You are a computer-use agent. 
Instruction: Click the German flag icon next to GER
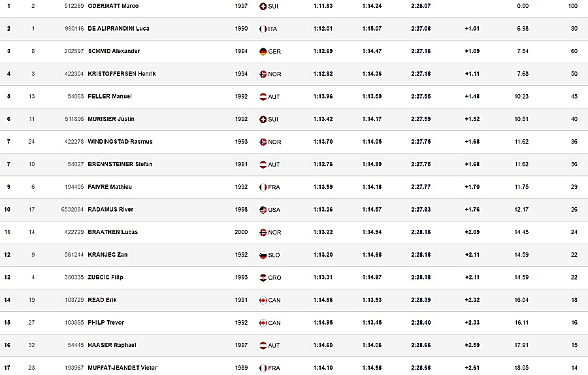click(263, 52)
